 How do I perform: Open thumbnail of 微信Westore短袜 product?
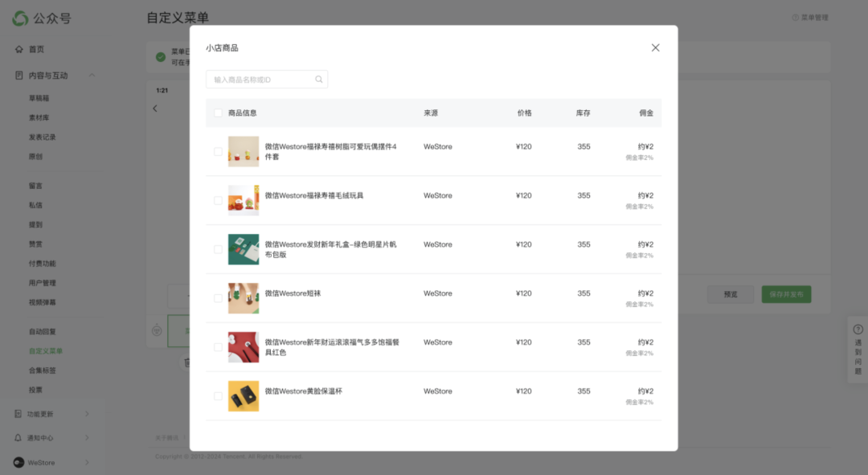[244, 298]
